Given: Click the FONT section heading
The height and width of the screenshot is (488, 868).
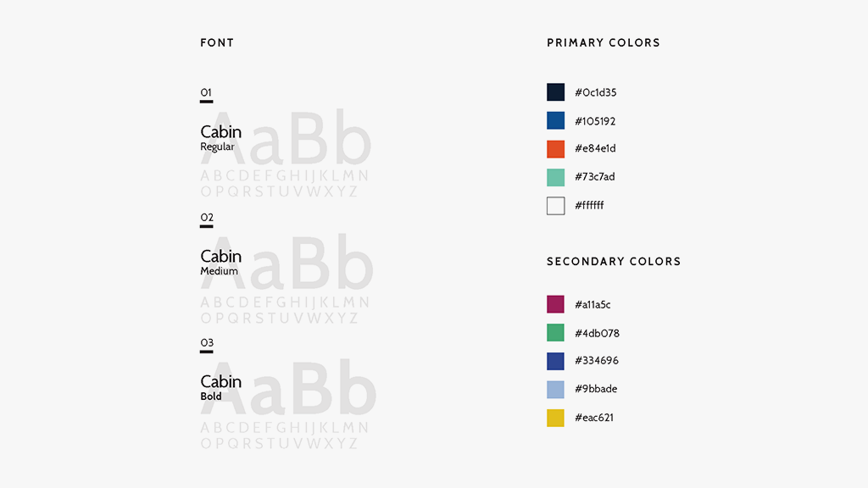Looking at the screenshot, I should coord(217,42).
